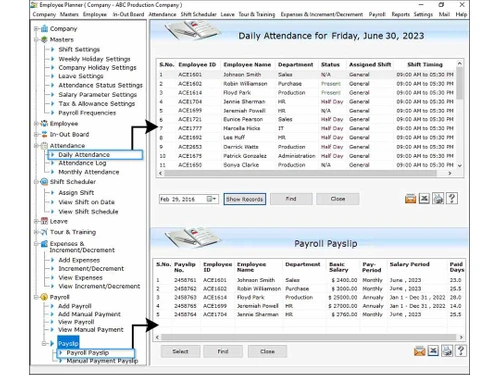500x375 pixels.
Task: Click the Excel export icon in Payroll Payslip panel
Action: (433, 351)
